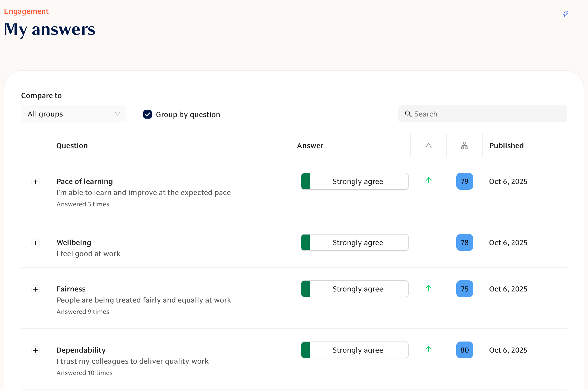This screenshot has width=588, height=390.
Task: Expand the Dependability question row
Action: [36, 350]
